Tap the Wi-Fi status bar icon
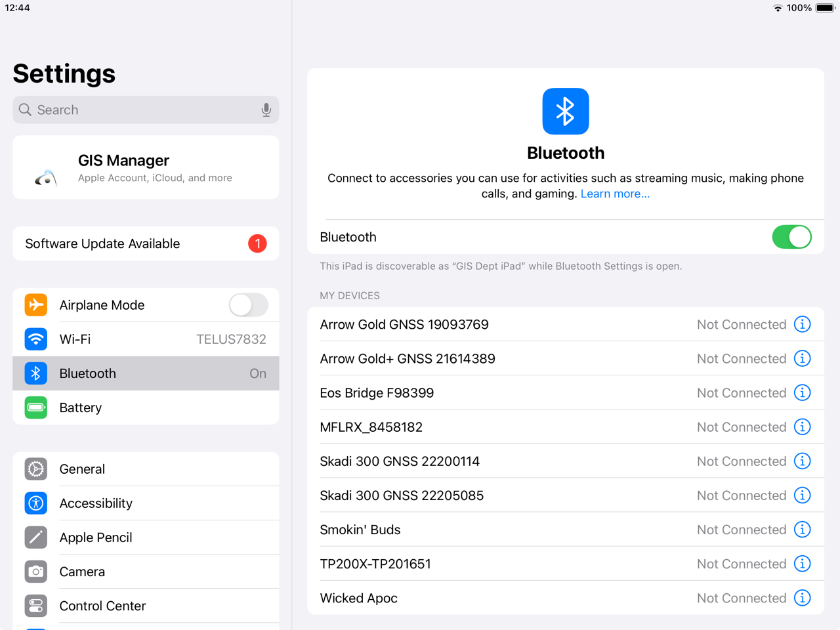Screen dimensions: 840x630 coord(778,8)
